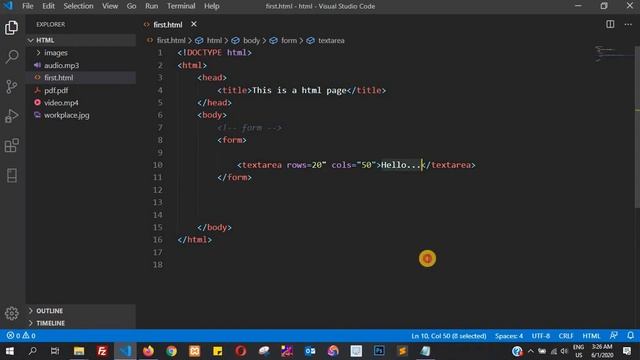The width and height of the screenshot is (640, 360).
Task: Switch to the first.html tab
Action: tap(167, 24)
